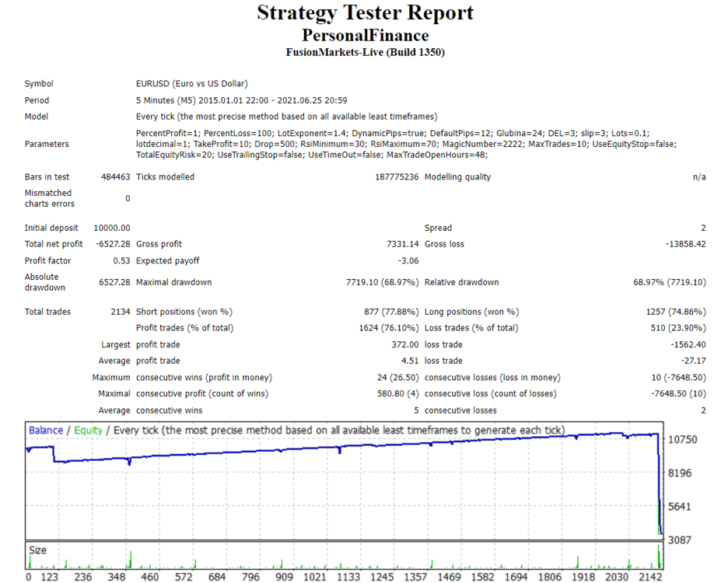The height and width of the screenshot is (583, 728).
Task: Select the 'PersonalFinance' heading
Action: (x=365, y=35)
